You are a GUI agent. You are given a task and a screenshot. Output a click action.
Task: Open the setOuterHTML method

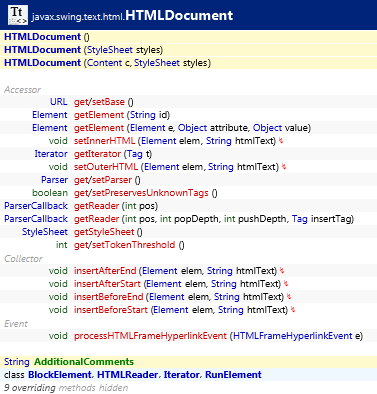106,167
